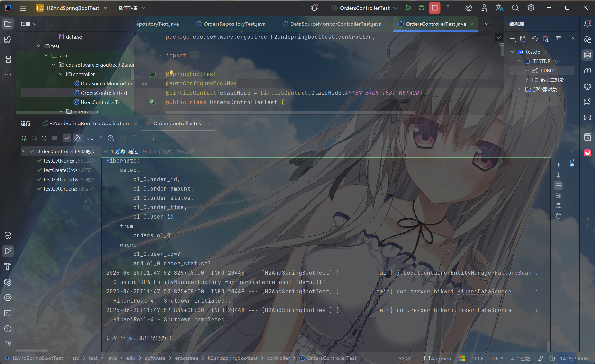Hide the Run tool window minimize icon
This screenshot has width=595, height=364.
pos(571,123)
